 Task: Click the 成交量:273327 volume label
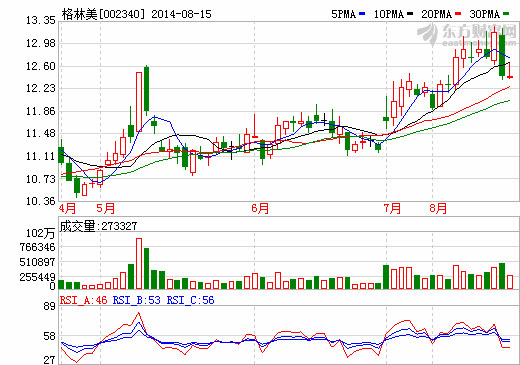tap(98, 226)
